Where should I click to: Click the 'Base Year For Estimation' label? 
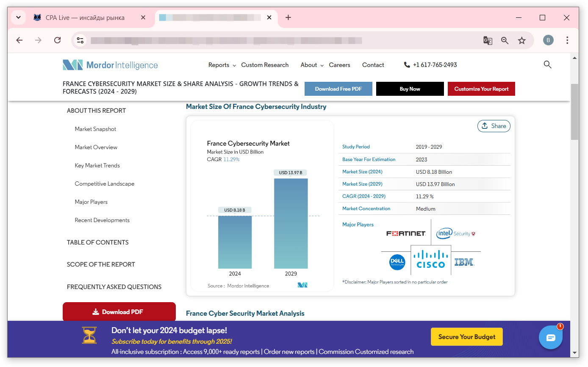coord(369,159)
